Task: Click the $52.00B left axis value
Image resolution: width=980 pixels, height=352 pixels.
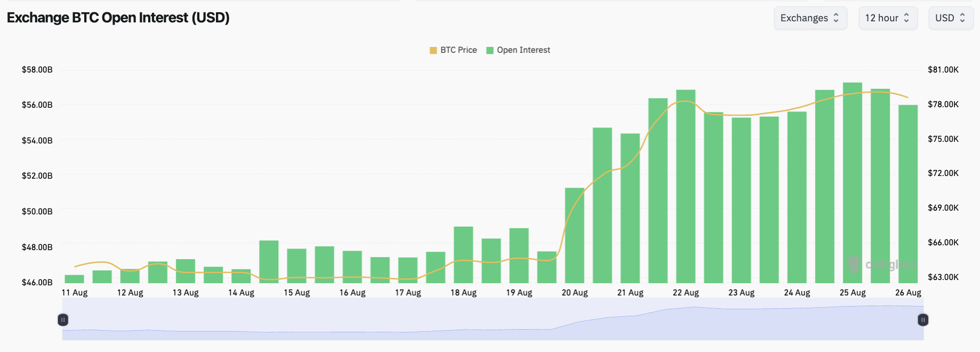Action: click(37, 175)
